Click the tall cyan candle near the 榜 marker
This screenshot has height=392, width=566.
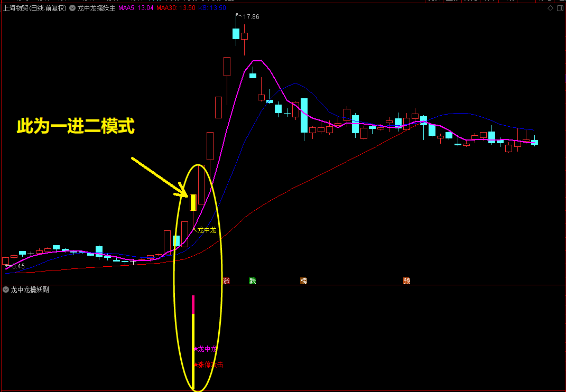coord(304,116)
